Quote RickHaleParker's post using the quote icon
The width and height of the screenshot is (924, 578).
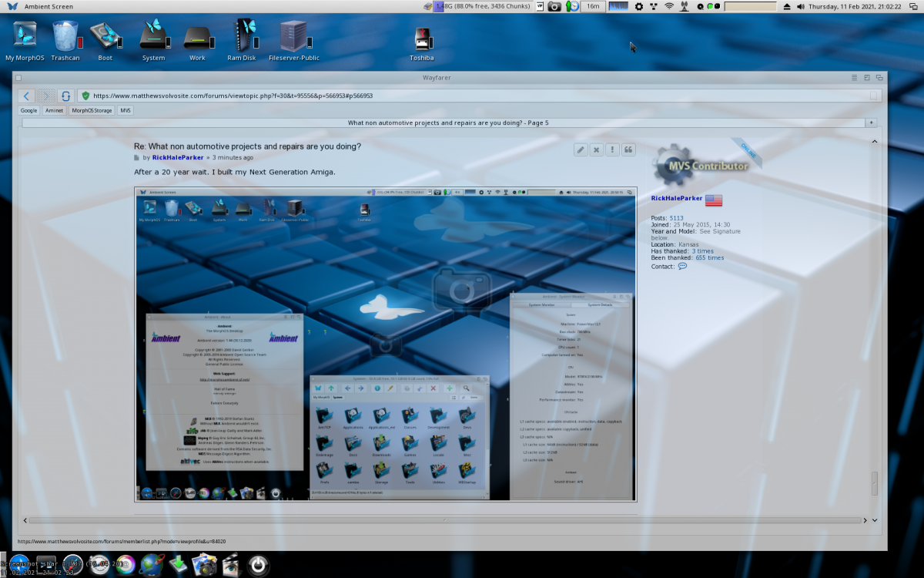pyautogui.click(x=628, y=150)
